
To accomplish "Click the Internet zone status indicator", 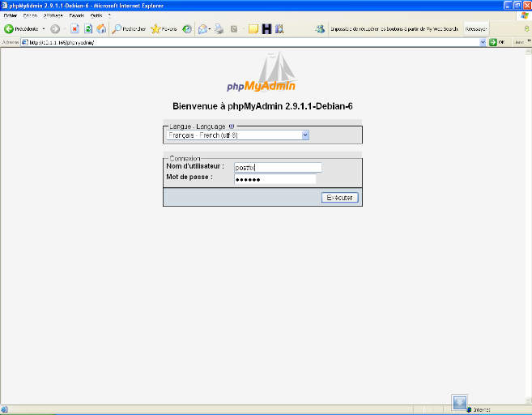I will [x=479, y=410].
